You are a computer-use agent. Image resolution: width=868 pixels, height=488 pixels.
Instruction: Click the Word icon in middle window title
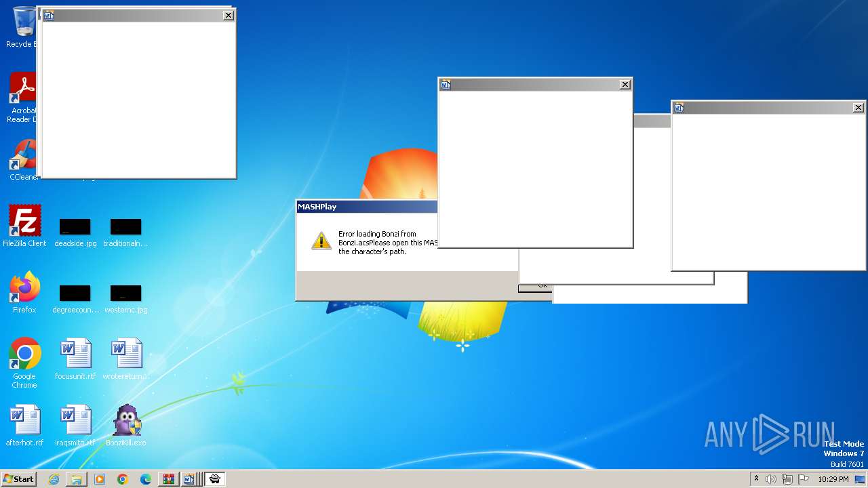click(x=446, y=85)
